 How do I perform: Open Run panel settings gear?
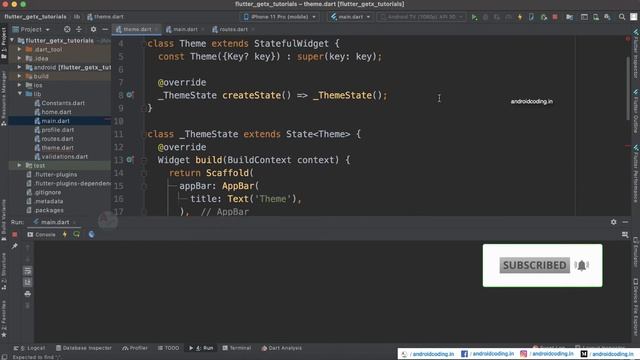[613, 222]
